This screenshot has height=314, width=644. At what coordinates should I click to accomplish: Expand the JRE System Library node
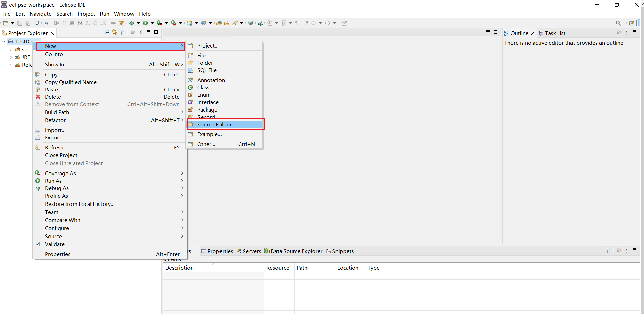10,57
